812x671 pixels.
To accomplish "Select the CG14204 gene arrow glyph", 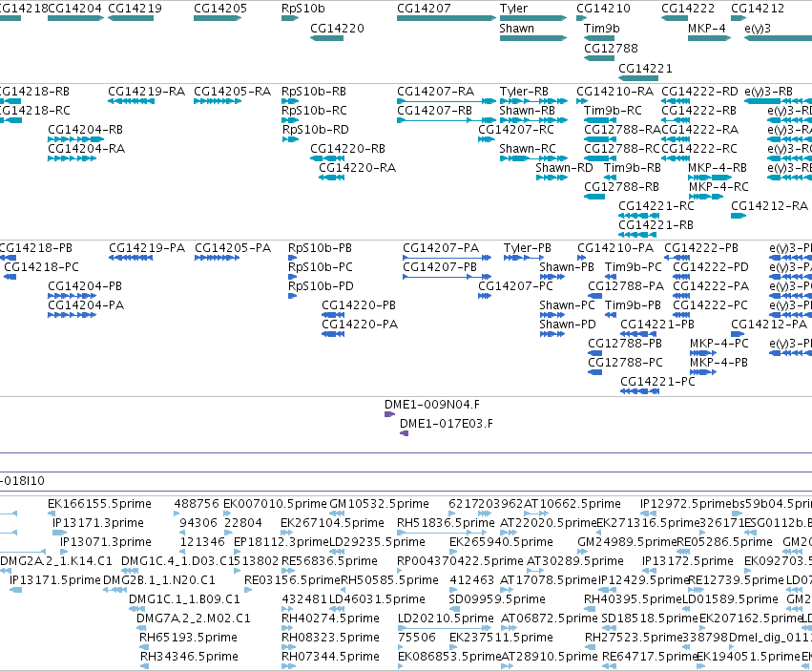I will coord(75,18).
